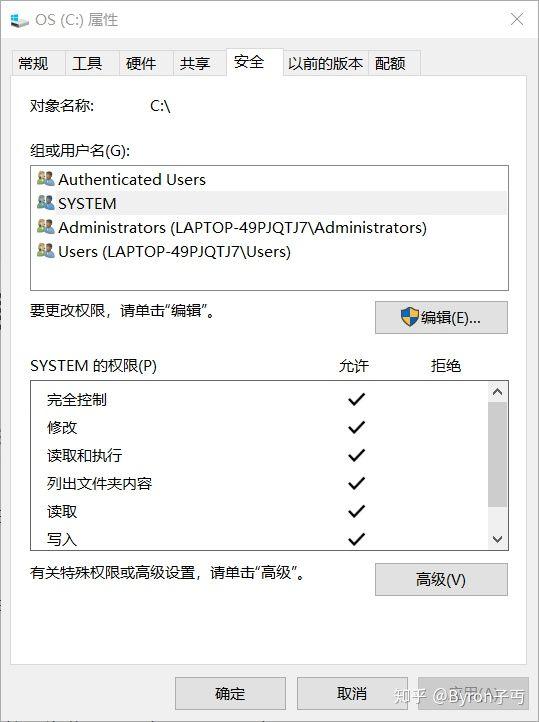Screen dimensions: 539x722
Task: Click the permissions list scrollbar thumb
Action: [497, 454]
